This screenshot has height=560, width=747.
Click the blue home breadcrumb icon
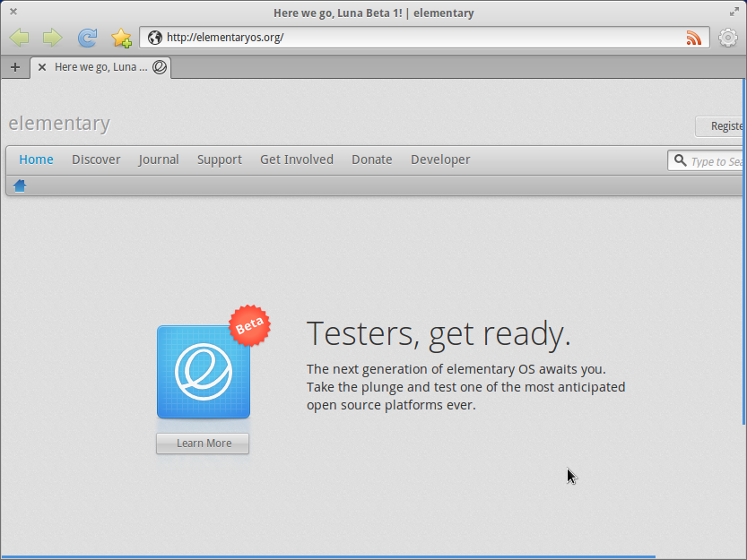20,185
